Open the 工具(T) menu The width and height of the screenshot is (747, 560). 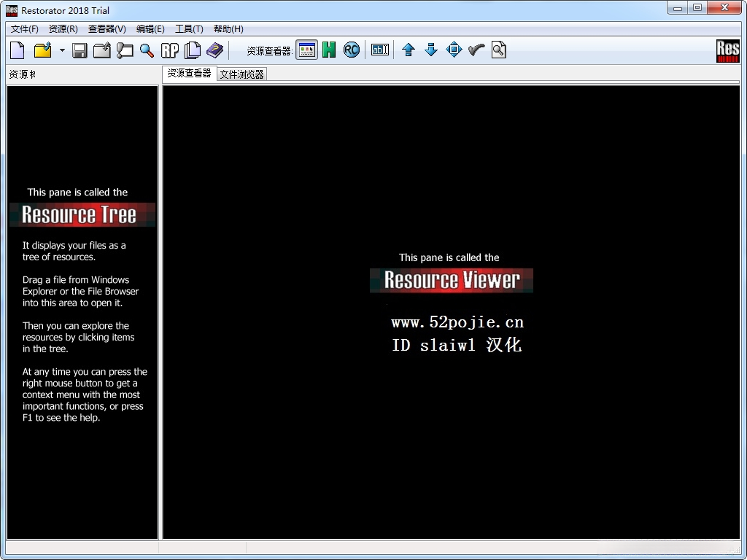point(189,29)
